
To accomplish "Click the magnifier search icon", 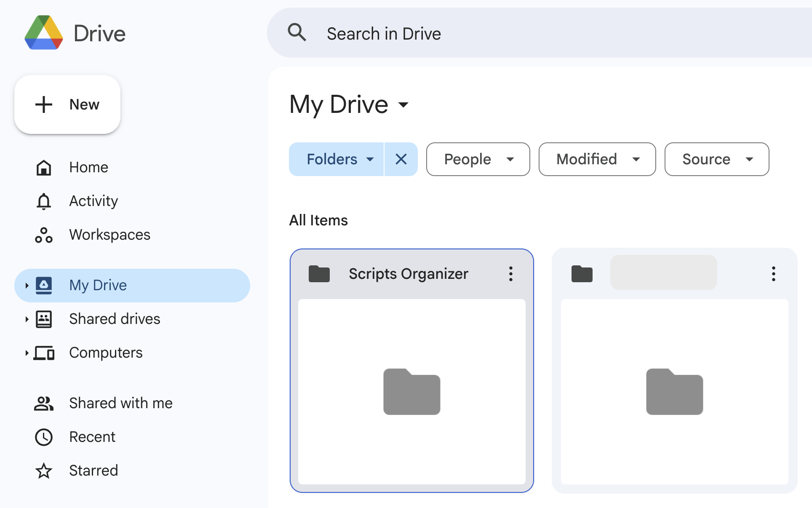I will 297,32.
